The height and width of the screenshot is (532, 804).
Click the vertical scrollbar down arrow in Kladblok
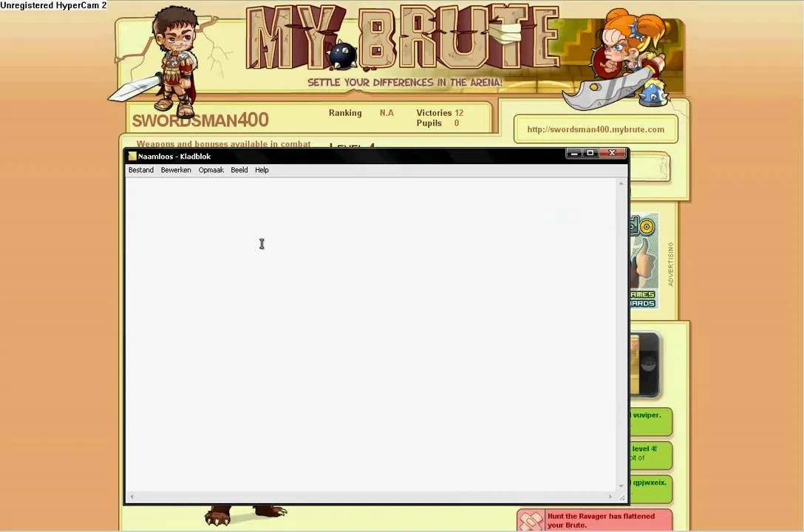pos(621,486)
